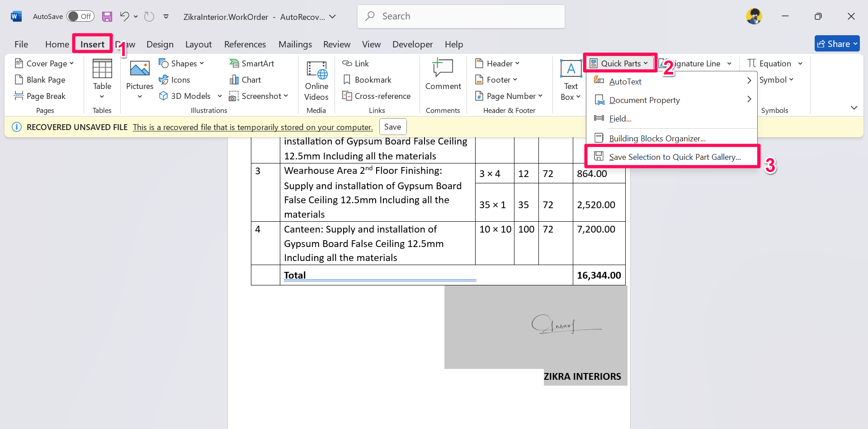Click the Total label in table
The image size is (868, 429).
click(295, 275)
